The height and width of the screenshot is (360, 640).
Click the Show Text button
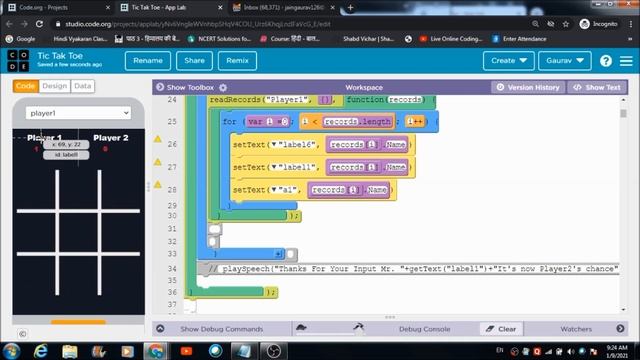click(597, 87)
